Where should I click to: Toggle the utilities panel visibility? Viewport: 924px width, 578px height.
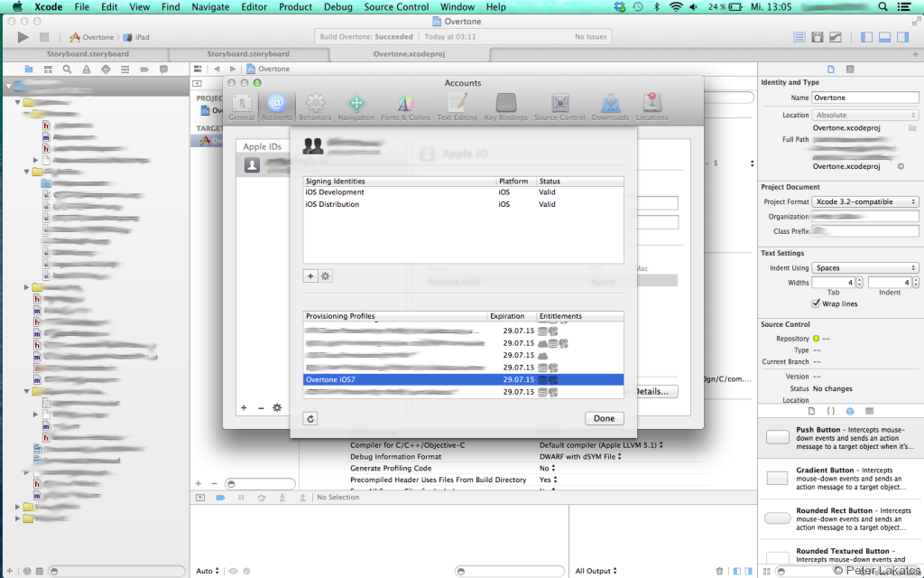click(x=902, y=37)
